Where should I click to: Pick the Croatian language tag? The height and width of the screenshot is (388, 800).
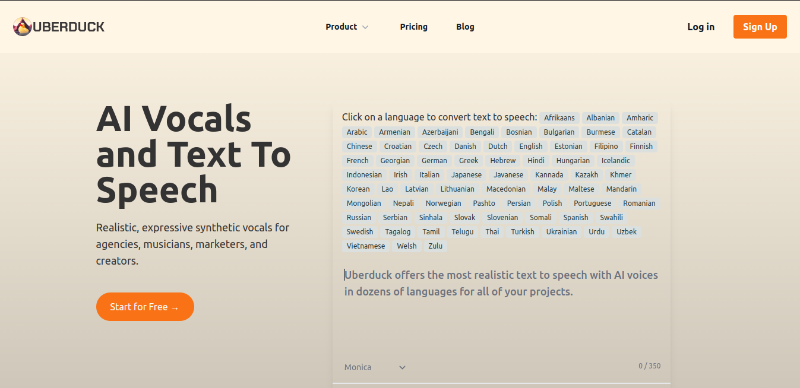tap(398, 147)
